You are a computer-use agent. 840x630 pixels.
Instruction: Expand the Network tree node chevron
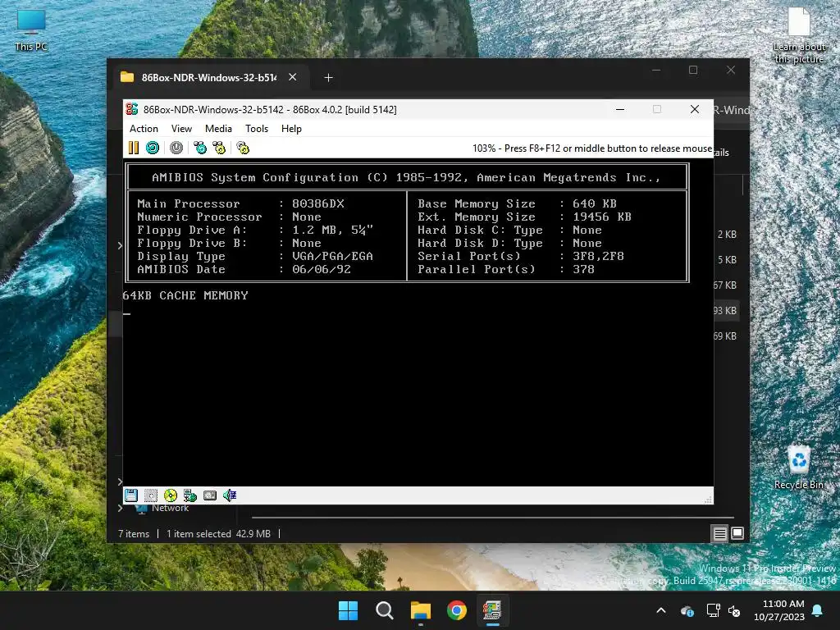pyautogui.click(x=120, y=508)
